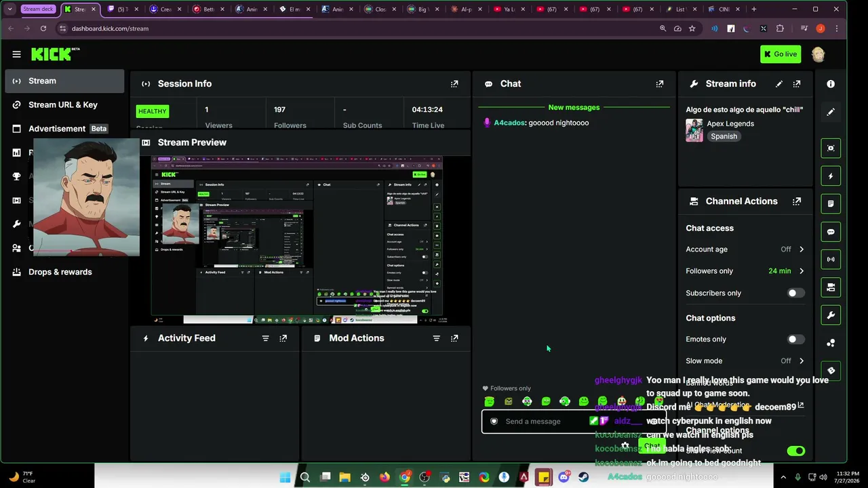Pop out the Stream info panel
Viewport: 868px width, 488px height.
click(x=797, y=84)
